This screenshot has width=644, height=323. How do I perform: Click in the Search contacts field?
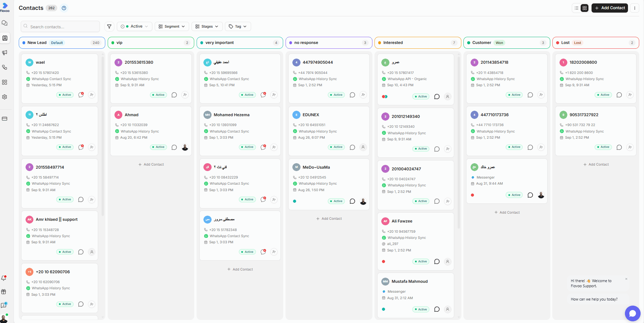60,27
